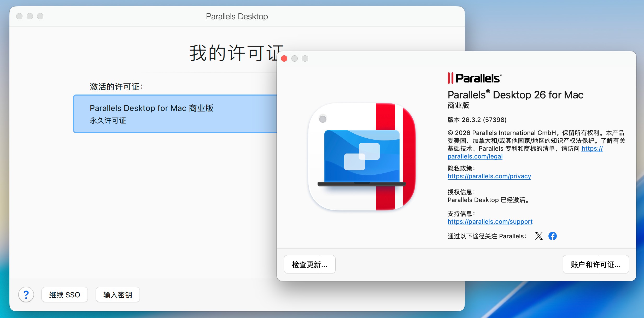Click the license window's close button
This screenshot has width=644, height=318.
[19, 16]
